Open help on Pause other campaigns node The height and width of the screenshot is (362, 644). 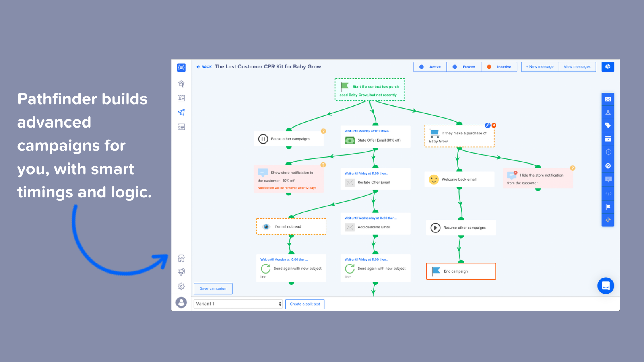(323, 131)
